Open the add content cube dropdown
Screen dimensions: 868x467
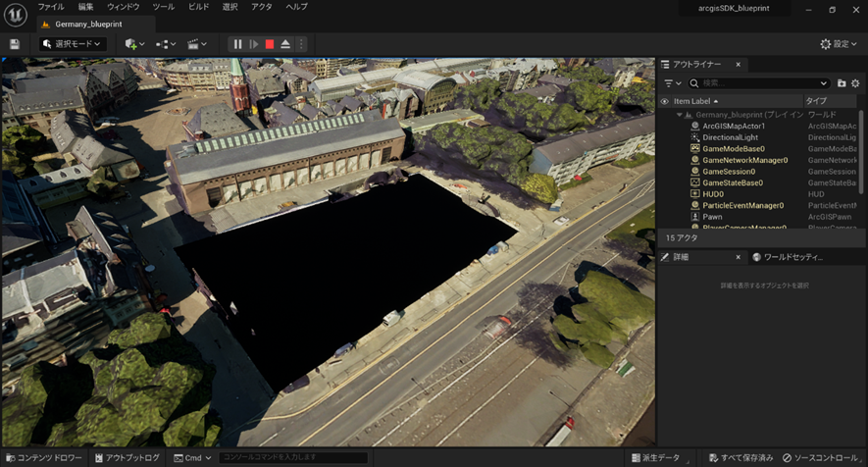(x=133, y=44)
